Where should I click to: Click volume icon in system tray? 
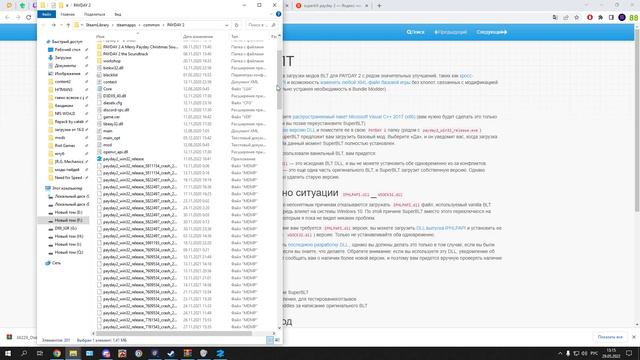[584, 353]
